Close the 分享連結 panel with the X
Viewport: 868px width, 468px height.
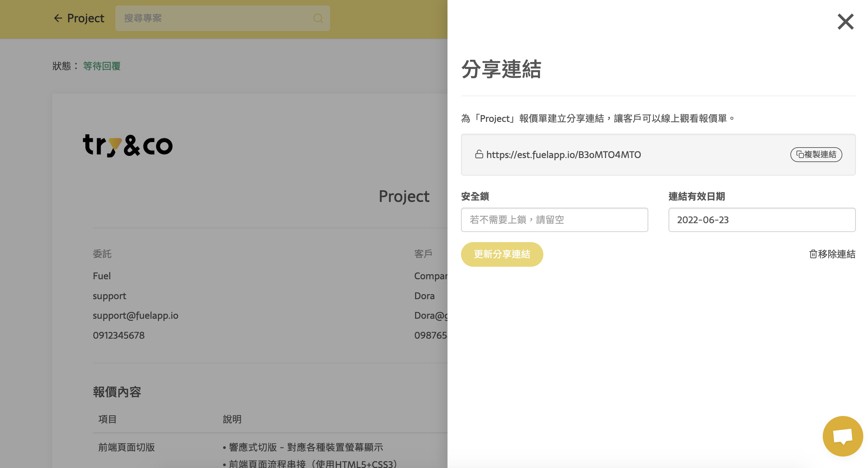coord(845,22)
